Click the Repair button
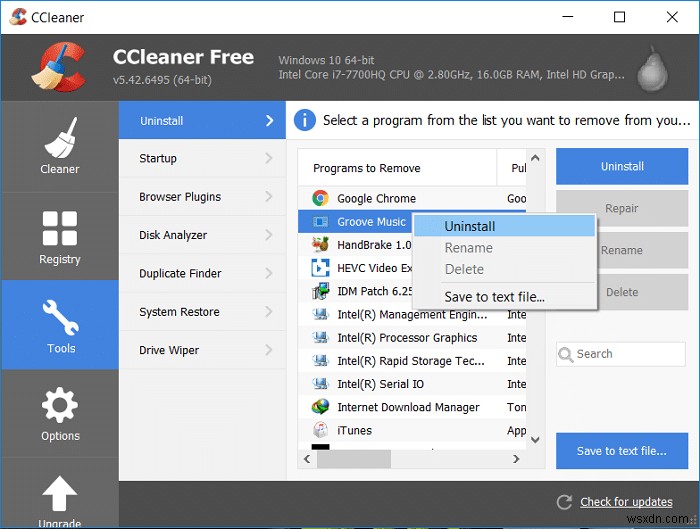 point(622,208)
